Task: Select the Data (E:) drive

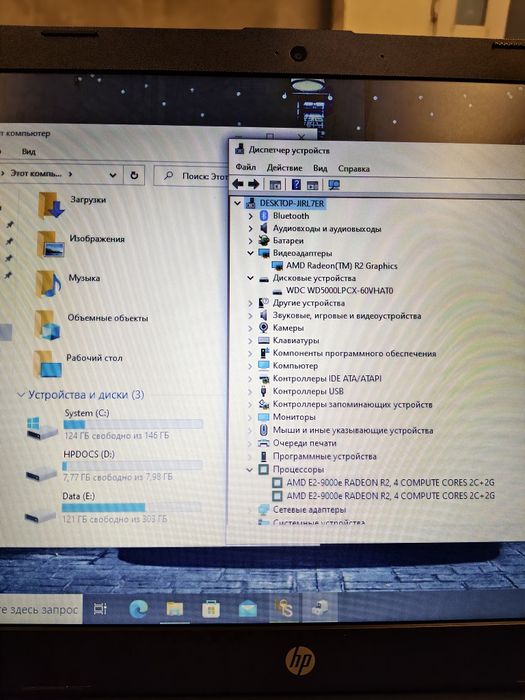Action: [x=113, y=508]
